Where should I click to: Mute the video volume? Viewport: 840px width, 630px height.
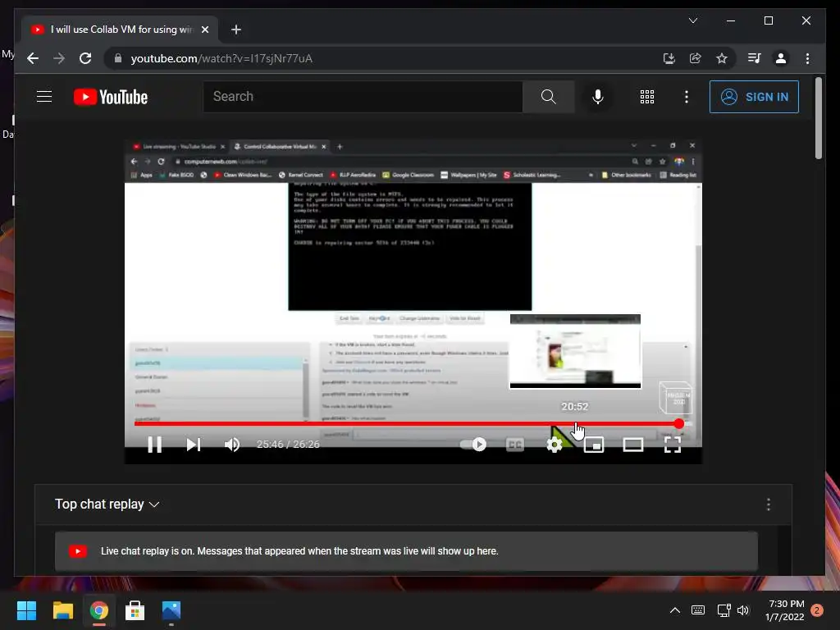[x=232, y=445]
